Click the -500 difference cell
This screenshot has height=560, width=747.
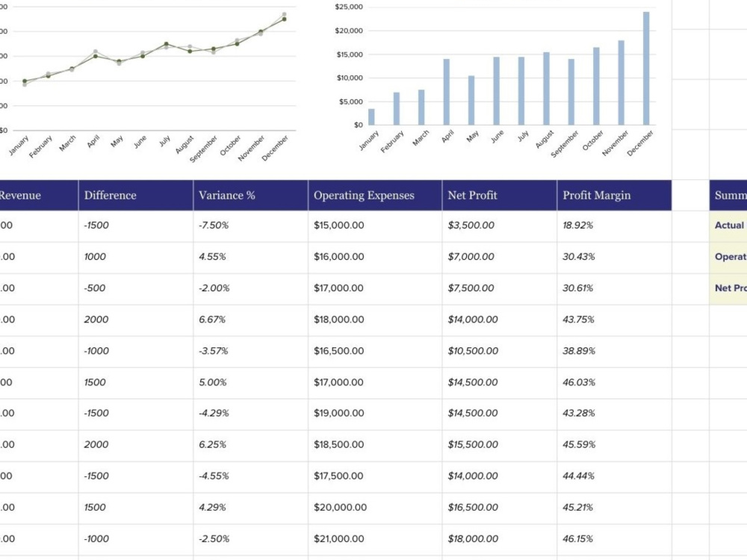136,288
